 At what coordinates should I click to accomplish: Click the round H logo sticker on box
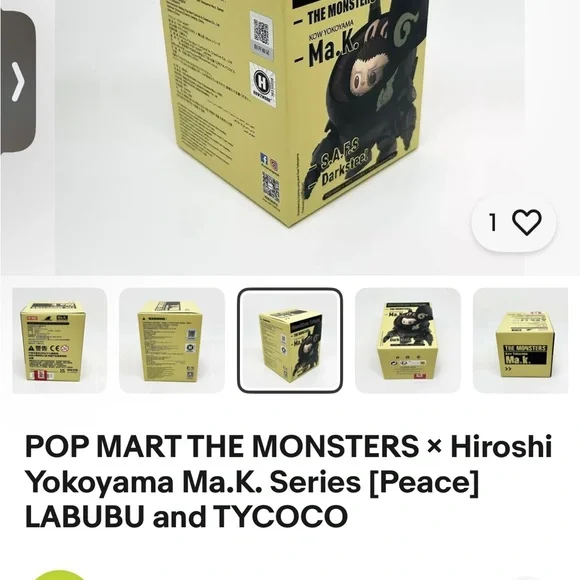coord(262,83)
